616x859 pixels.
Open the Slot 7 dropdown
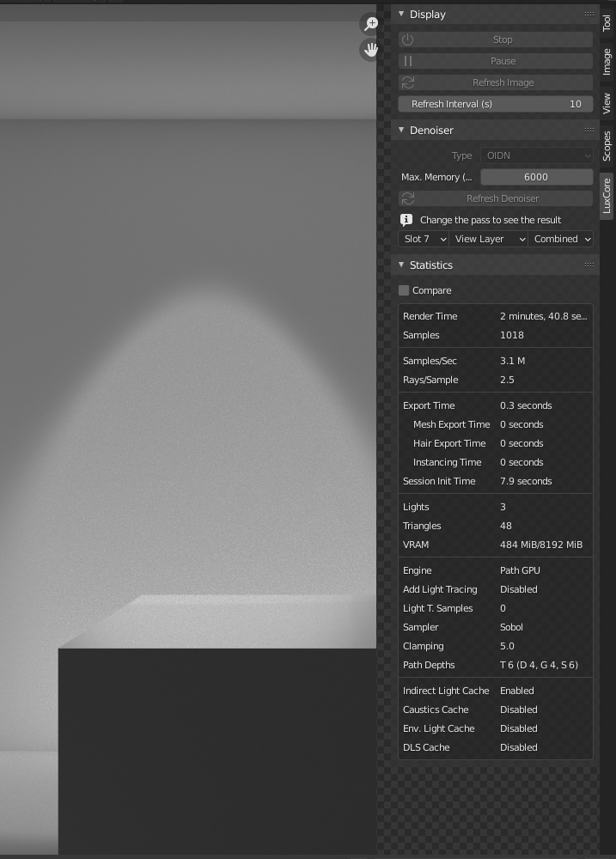click(x=424, y=239)
